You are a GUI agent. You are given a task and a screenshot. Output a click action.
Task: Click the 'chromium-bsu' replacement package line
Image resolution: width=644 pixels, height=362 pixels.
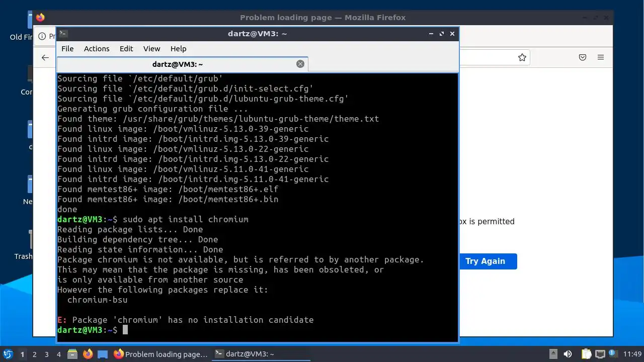pyautogui.click(x=97, y=300)
